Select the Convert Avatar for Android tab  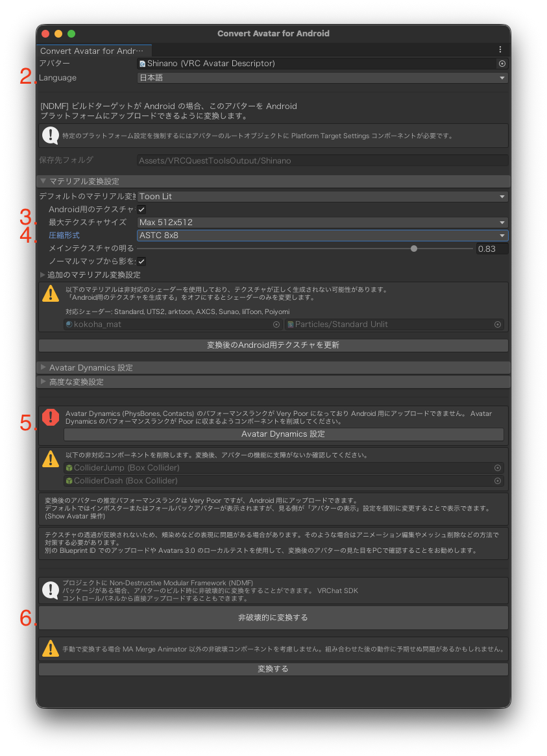[92, 51]
